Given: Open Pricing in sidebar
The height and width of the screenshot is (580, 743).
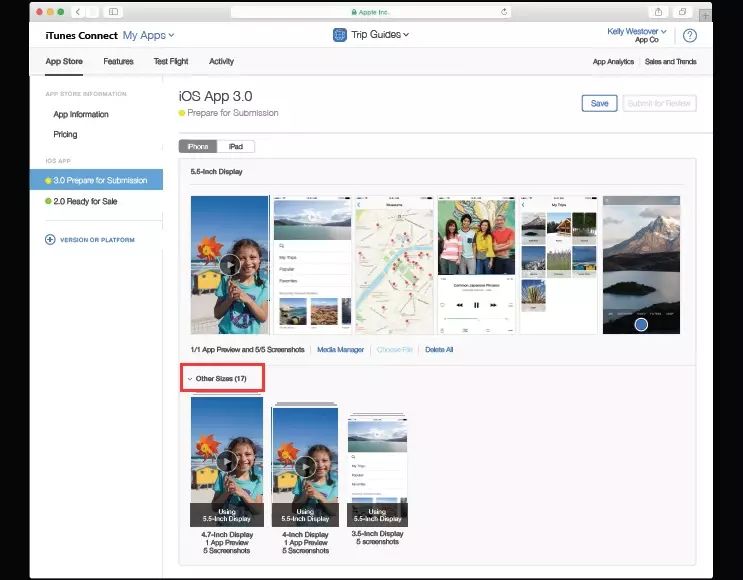Looking at the screenshot, I should 65,135.
